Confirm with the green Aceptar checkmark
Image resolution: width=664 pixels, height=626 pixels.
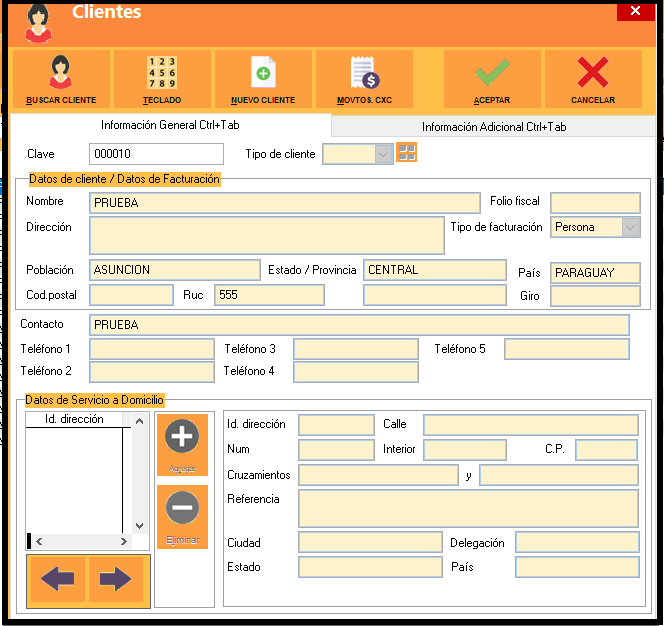(492, 79)
